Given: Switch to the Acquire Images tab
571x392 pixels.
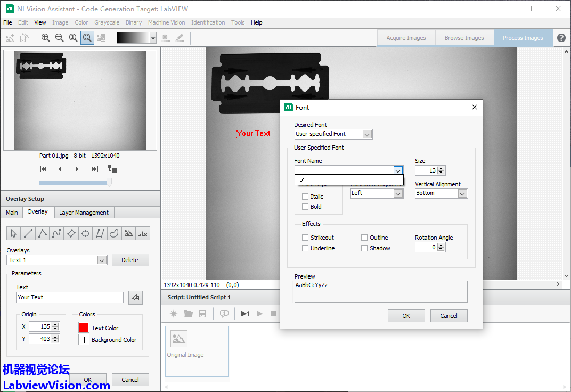Looking at the screenshot, I should pyautogui.click(x=406, y=38).
